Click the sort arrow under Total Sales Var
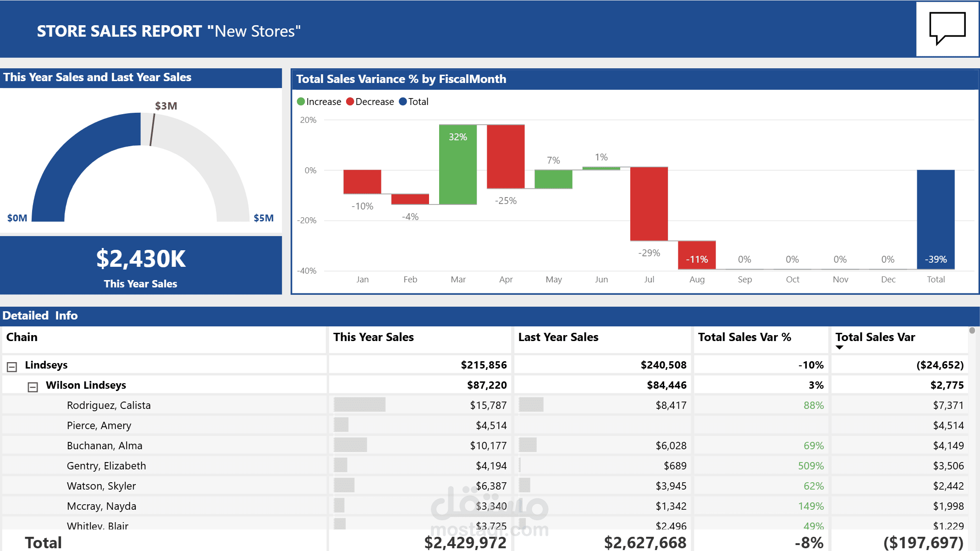Image resolution: width=980 pixels, height=551 pixels. (x=839, y=347)
